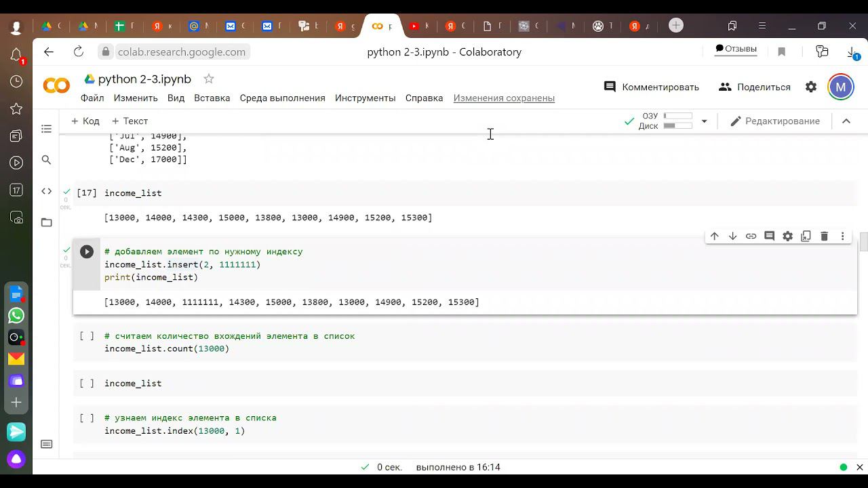This screenshot has height=488, width=868.
Task: Expand runtime connection dropdown arrow
Action: [704, 121]
